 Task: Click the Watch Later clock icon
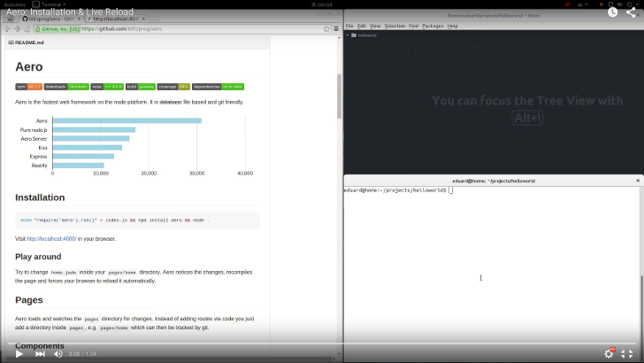click(x=612, y=12)
